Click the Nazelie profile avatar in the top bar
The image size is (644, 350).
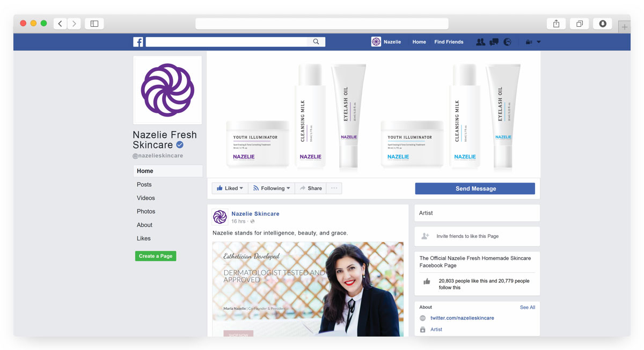pyautogui.click(x=376, y=42)
